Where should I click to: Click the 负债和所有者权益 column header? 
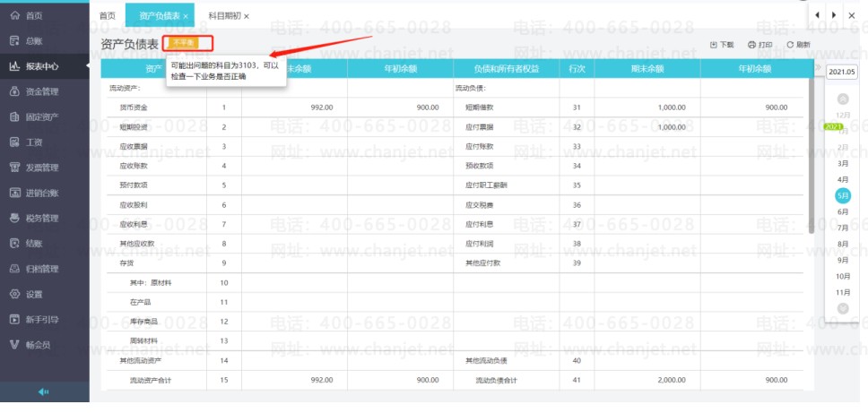507,69
